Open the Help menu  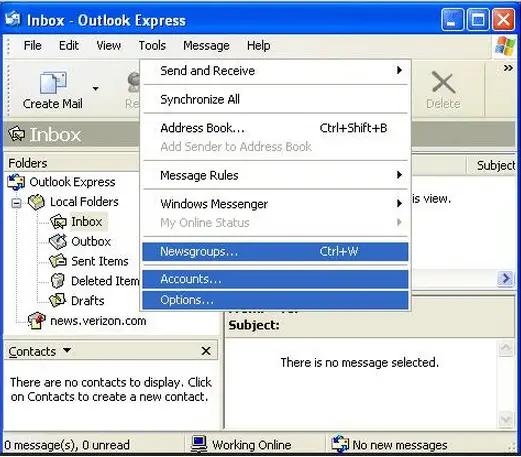point(259,46)
